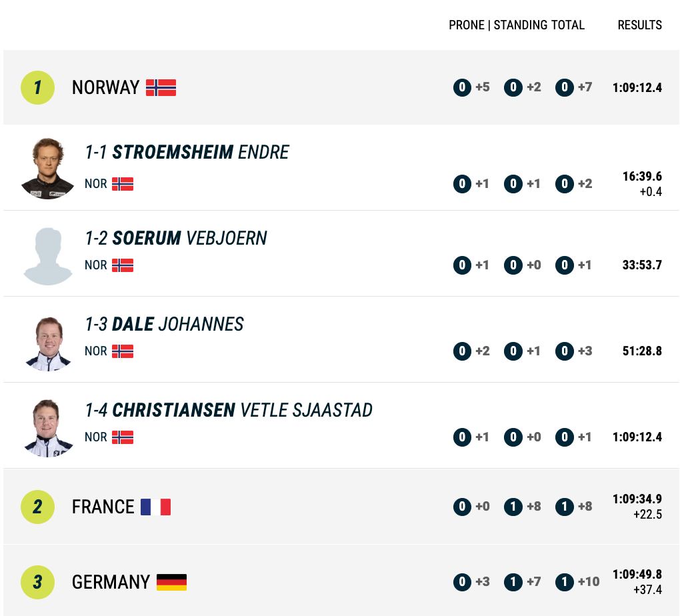Click the NOR flag under Stroemsheim Endre
The height and width of the screenshot is (616, 680).
123,184
